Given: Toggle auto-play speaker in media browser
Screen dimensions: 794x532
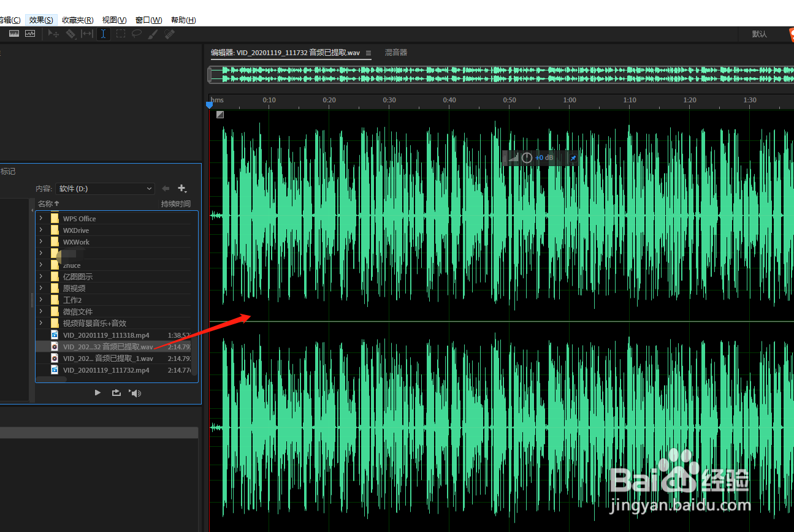Looking at the screenshot, I should coord(135,393).
